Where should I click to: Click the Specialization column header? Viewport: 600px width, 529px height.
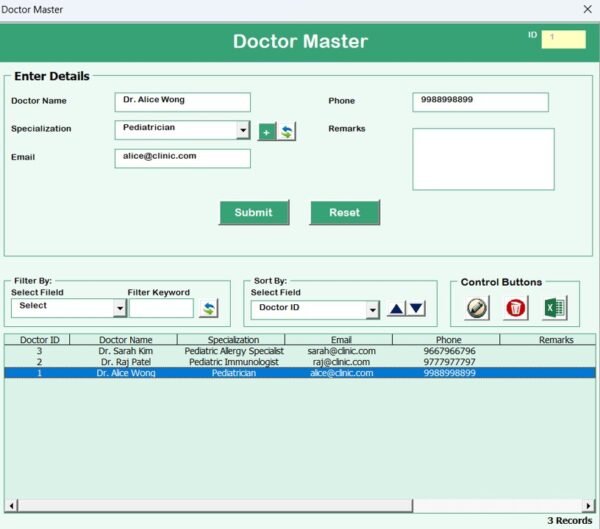(231, 340)
